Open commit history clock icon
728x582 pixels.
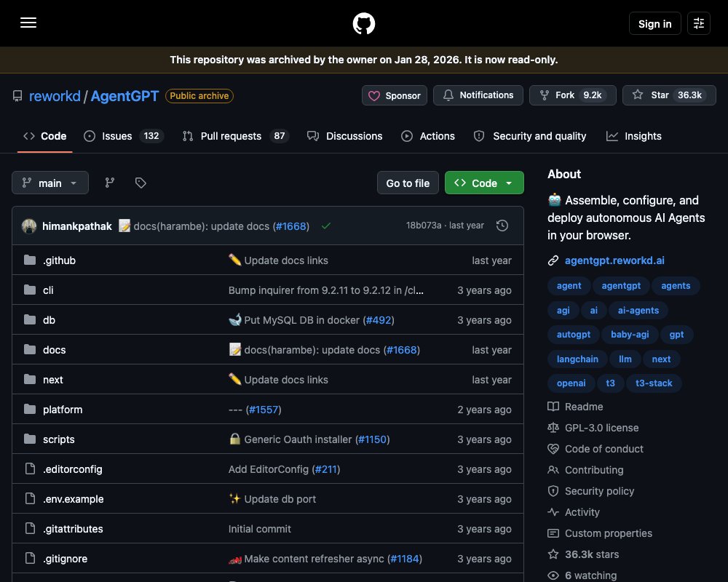(x=502, y=226)
